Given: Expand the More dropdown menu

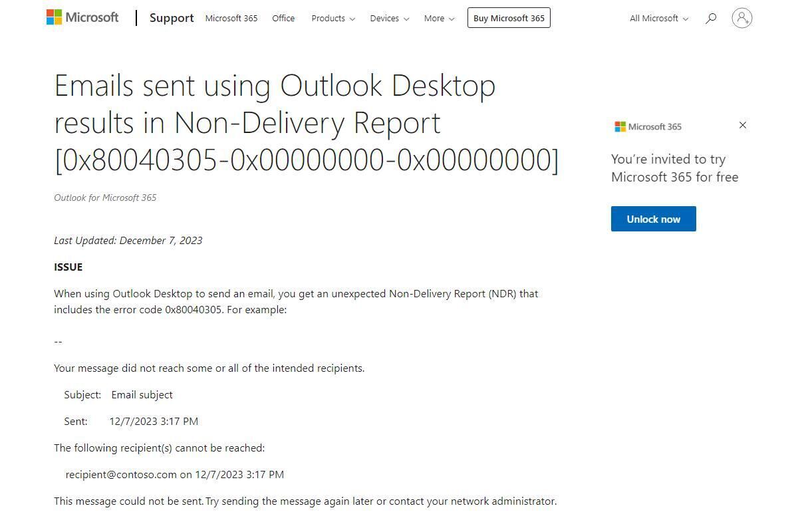Looking at the screenshot, I should pos(440,18).
